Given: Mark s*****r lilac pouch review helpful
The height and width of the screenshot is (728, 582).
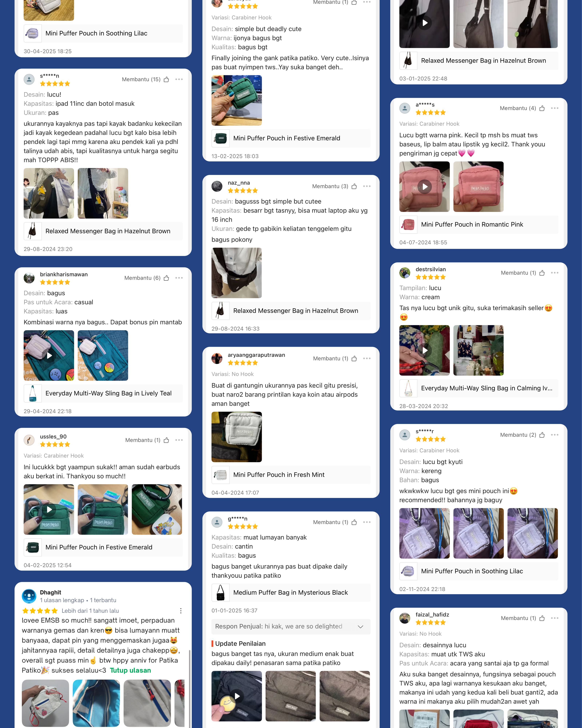Looking at the screenshot, I should tap(542, 435).
